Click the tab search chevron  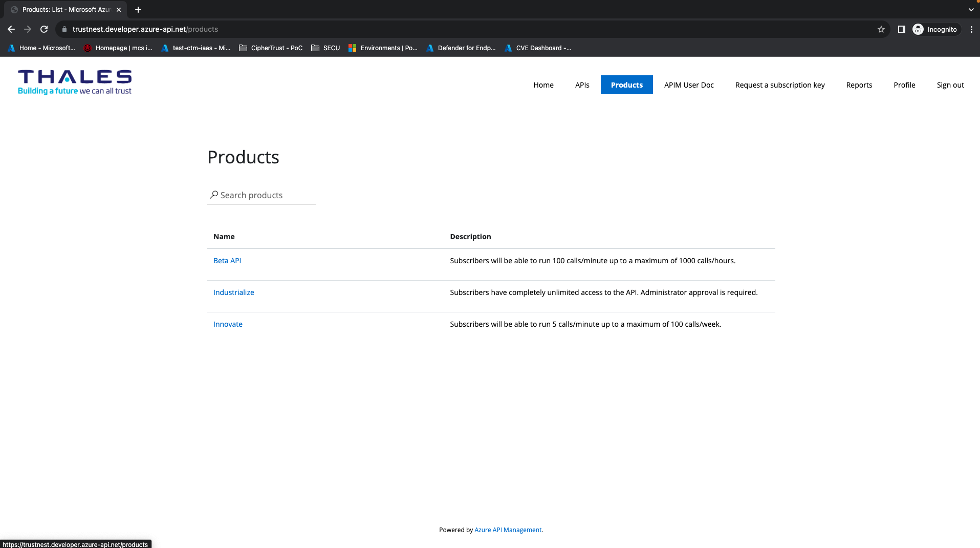[x=971, y=10]
